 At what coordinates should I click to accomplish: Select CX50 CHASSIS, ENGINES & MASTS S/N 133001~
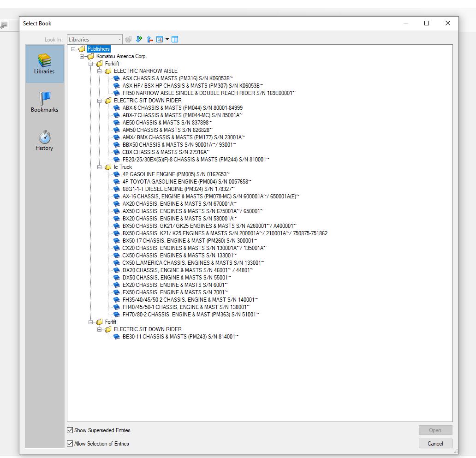click(x=179, y=256)
